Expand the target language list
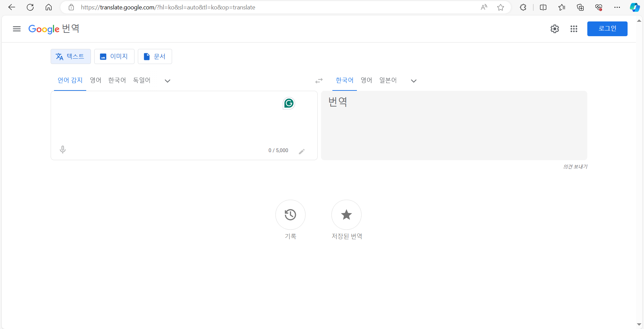The image size is (644, 329). coord(414,81)
